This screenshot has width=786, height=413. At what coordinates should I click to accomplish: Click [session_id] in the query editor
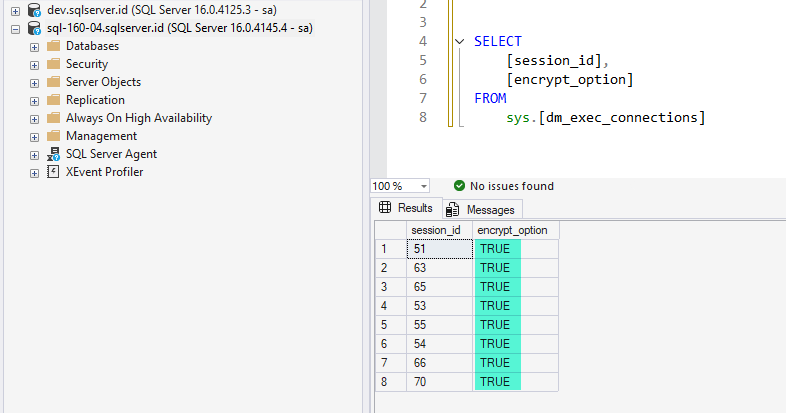click(554, 61)
